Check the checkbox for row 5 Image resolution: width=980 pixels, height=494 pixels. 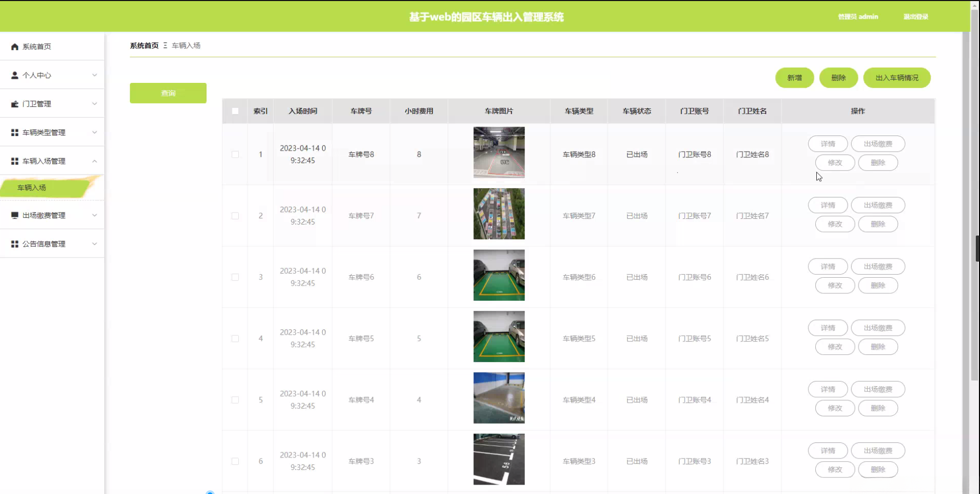235,400
